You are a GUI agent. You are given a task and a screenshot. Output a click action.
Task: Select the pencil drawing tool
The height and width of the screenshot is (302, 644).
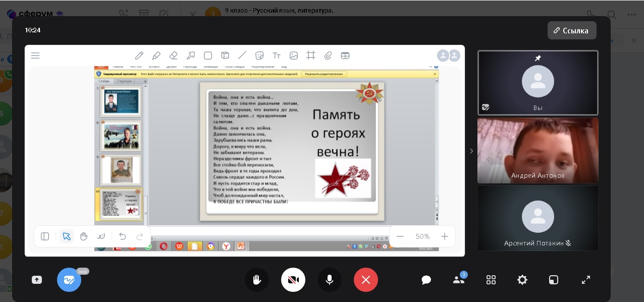[x=139, y=56]
